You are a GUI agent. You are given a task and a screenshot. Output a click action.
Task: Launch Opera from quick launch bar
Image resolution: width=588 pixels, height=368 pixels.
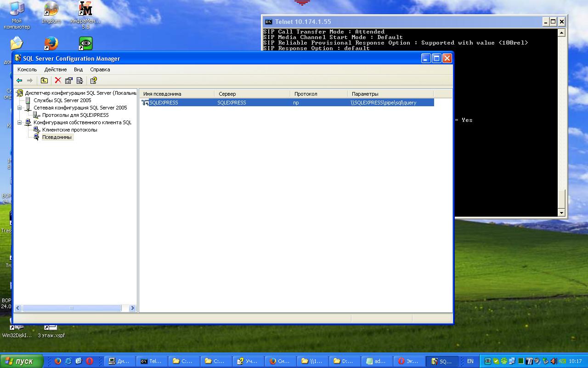[x=90, y=361]
